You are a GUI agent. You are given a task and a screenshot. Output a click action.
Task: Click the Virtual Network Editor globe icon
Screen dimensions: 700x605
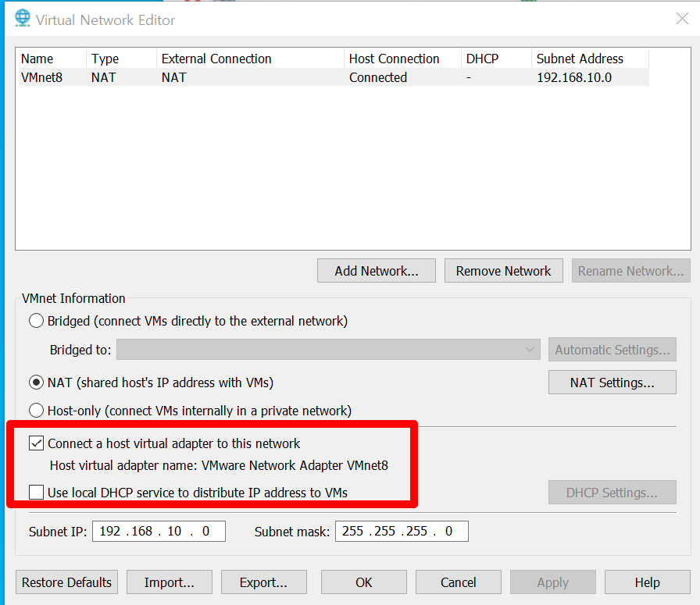coord(23,19)
